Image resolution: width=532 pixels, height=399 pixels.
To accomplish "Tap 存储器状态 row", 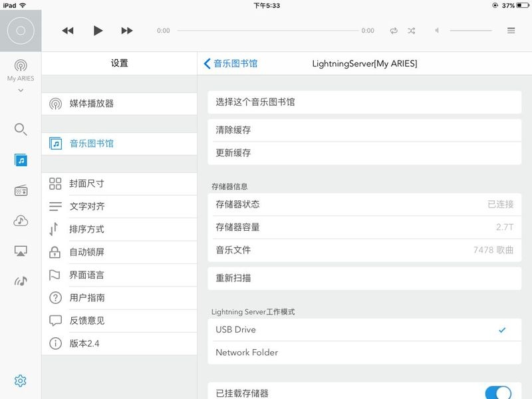I will point(364,204).
